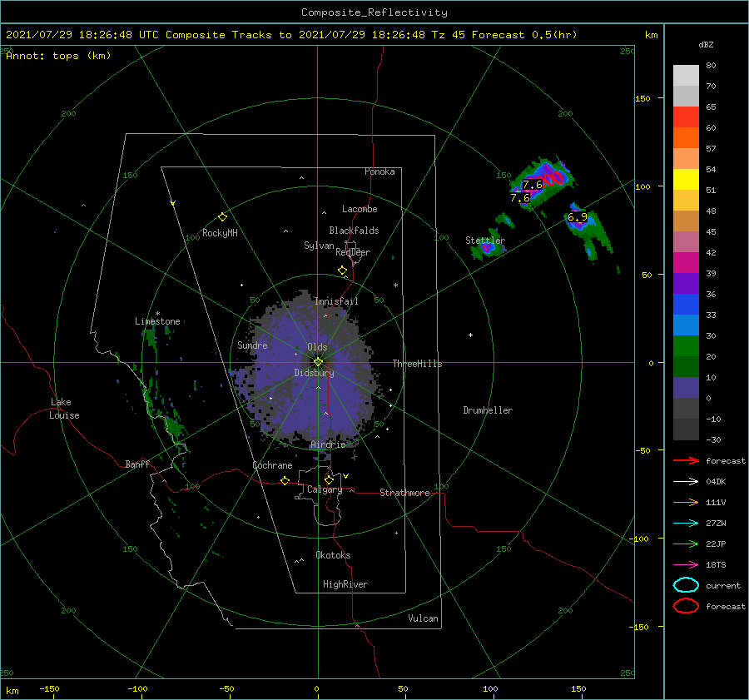Click the red forecast ellipses in northeast storm

553,179
